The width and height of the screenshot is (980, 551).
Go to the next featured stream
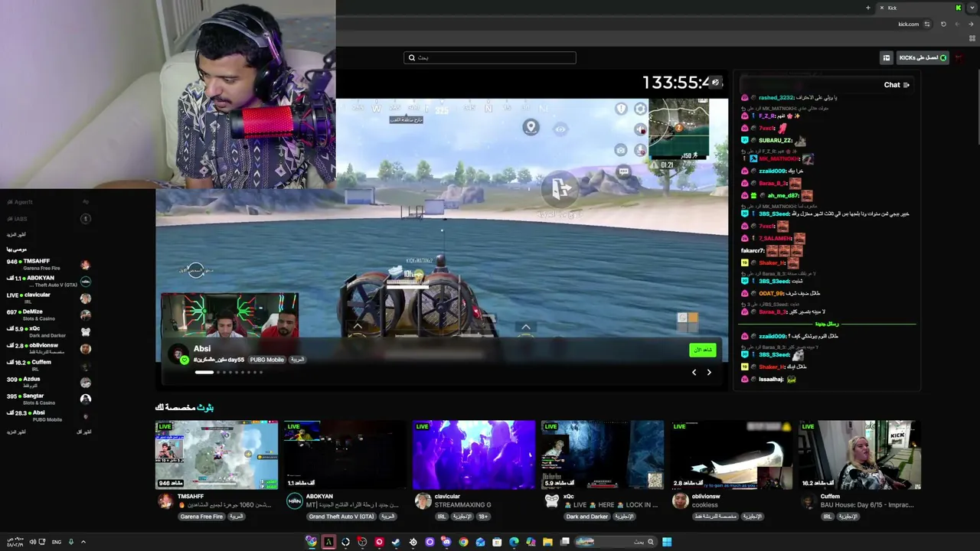tap(709, 373)
